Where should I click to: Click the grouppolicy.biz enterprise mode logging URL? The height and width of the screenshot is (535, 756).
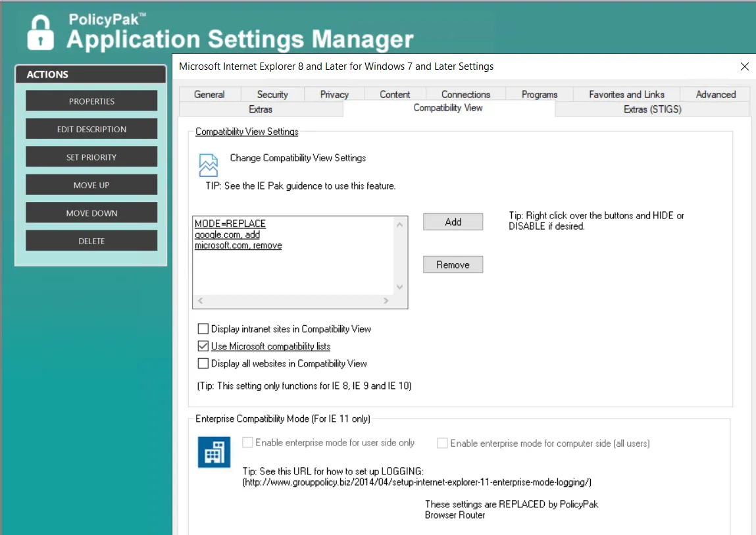[417, 482]
